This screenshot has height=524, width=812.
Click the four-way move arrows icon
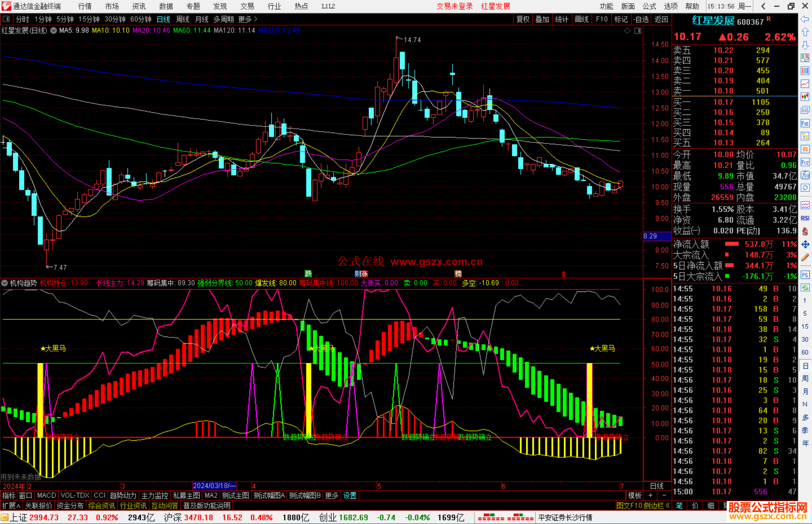click(x=805, y=245)
